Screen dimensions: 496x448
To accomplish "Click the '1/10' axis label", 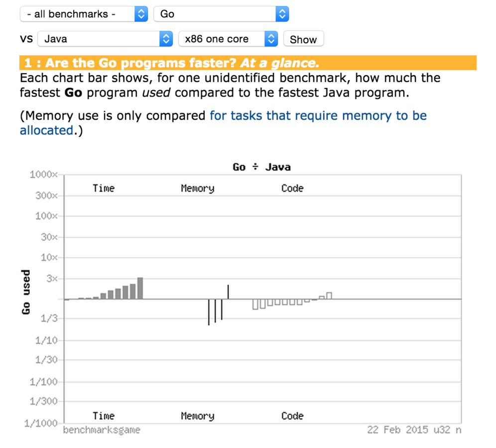I will tap(46, 340).
